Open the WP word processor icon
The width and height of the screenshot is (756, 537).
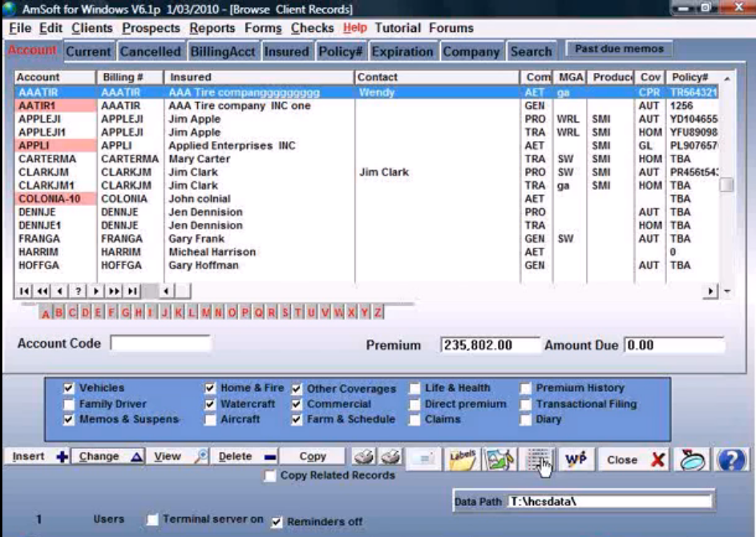(x=576, y=458)
